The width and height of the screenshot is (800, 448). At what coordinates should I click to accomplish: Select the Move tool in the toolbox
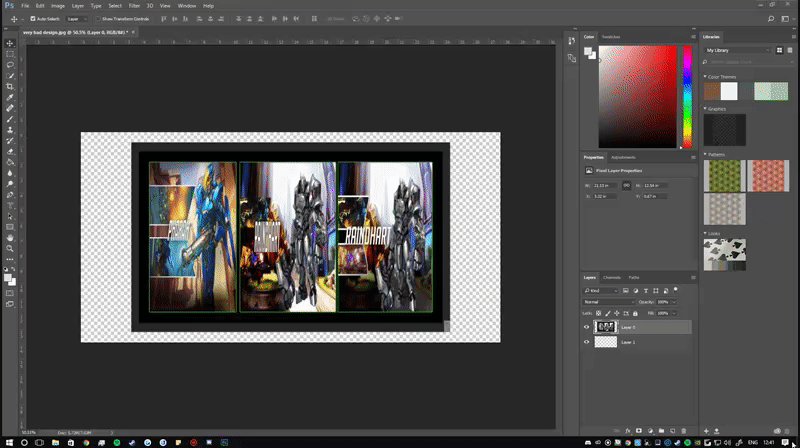coord(10,44)
